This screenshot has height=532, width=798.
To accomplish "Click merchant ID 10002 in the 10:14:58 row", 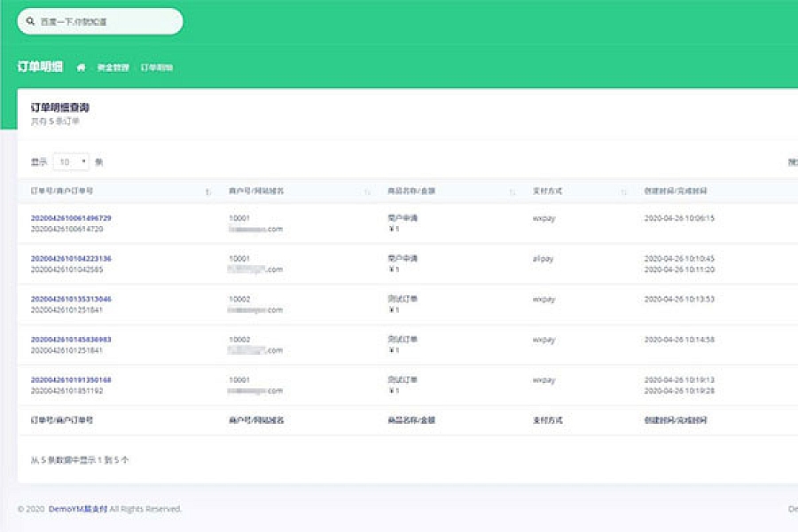I will pos(239,339).
